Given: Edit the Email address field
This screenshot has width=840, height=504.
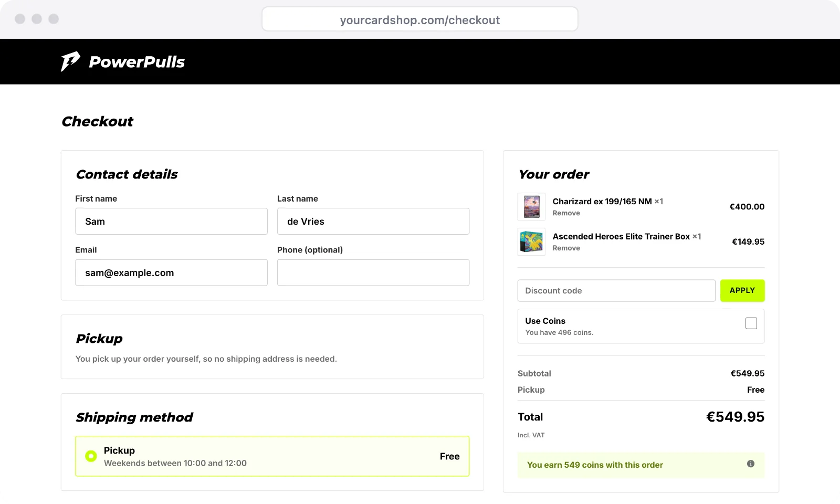Looking at the screenshot, I should [171, 272].
